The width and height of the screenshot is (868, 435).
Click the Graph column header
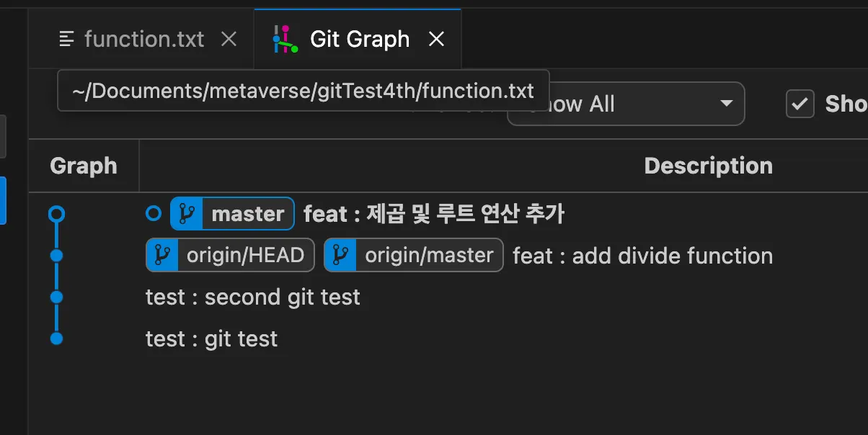84,166
